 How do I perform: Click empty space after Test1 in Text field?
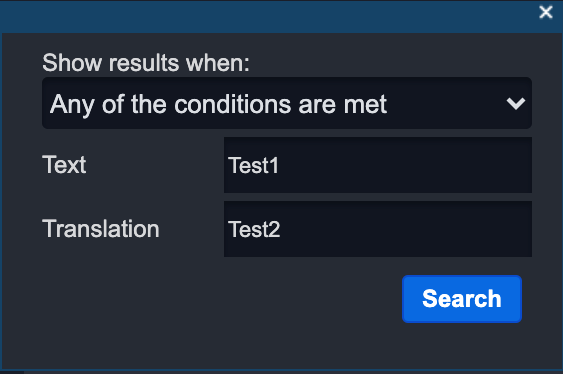406,165
